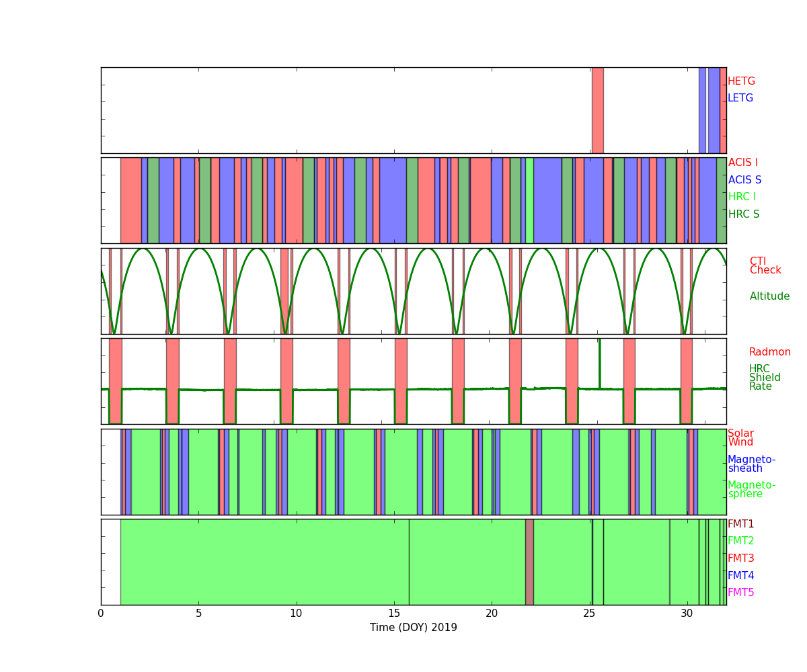Click the HETG legend label
Image resolution: width=807 pixels, height=672 pixels.
tap(741, 81)
